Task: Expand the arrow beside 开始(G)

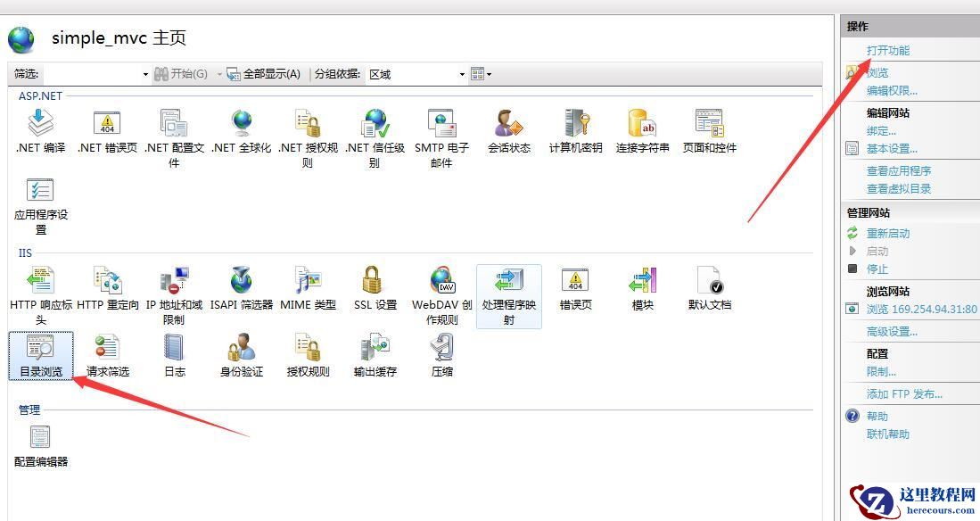Action: [x=219, y=74]
